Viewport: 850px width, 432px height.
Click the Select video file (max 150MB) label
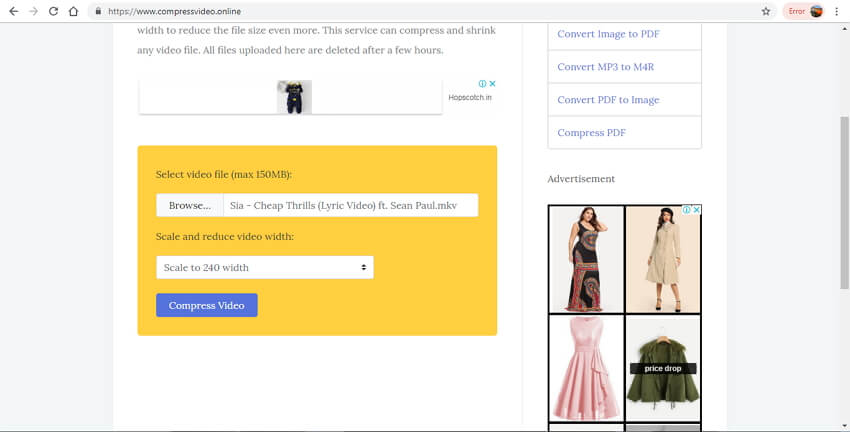click(x=223, y=175)
